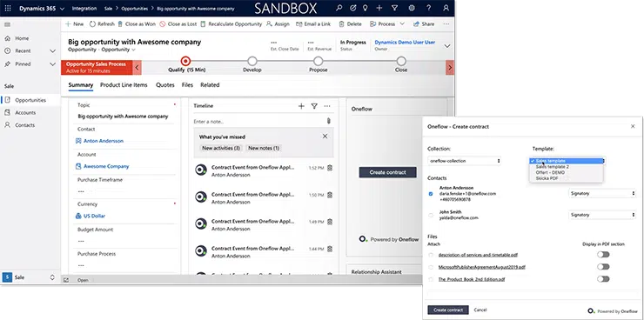Click next stage arrow on process bar

point(450,67)
